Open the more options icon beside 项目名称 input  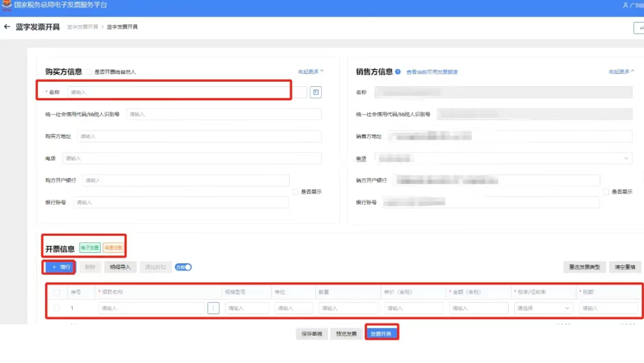click(x=213, y=307)
